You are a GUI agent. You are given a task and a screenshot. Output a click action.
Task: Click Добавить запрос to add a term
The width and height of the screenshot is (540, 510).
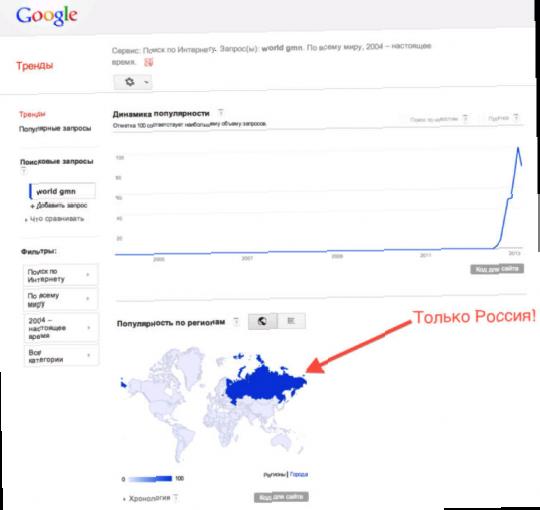[x=59, y=206]
